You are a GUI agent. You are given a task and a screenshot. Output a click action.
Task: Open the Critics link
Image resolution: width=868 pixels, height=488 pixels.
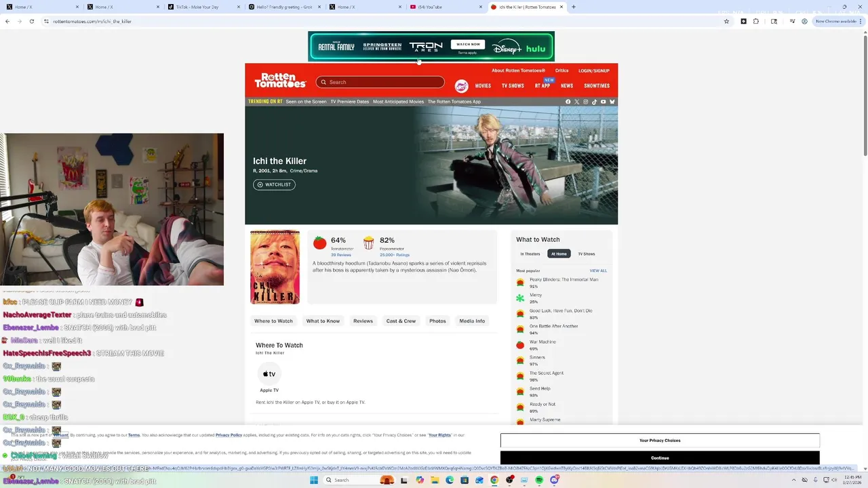point(561,70)
